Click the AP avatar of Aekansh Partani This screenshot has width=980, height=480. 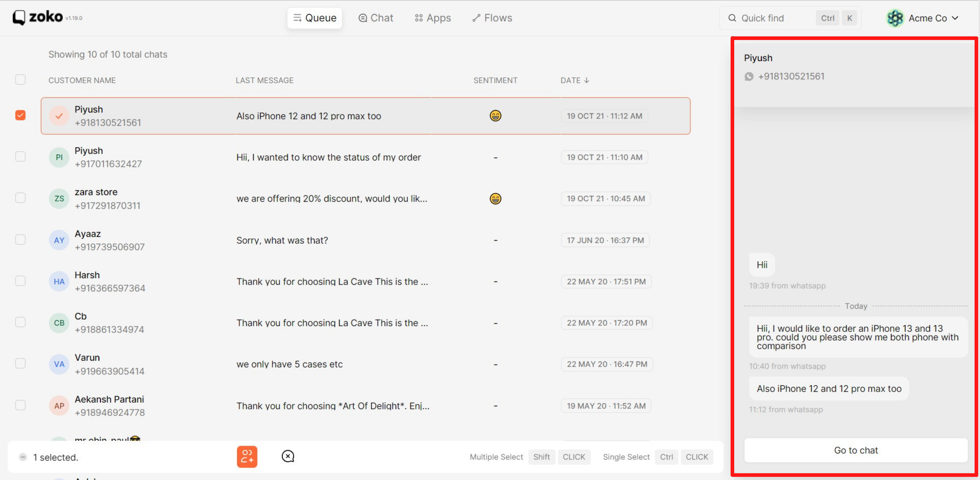pyautogui.click(x=59, y=406)
